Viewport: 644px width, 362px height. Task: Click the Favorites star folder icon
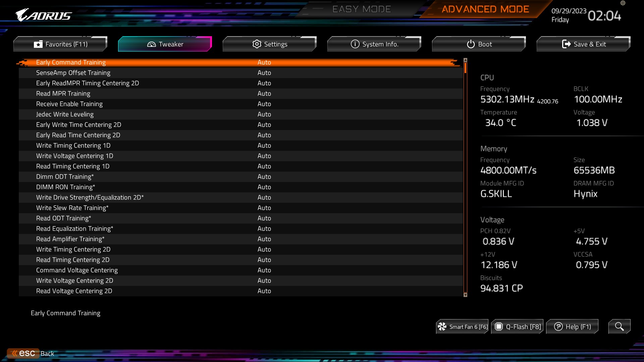(38, 44)
